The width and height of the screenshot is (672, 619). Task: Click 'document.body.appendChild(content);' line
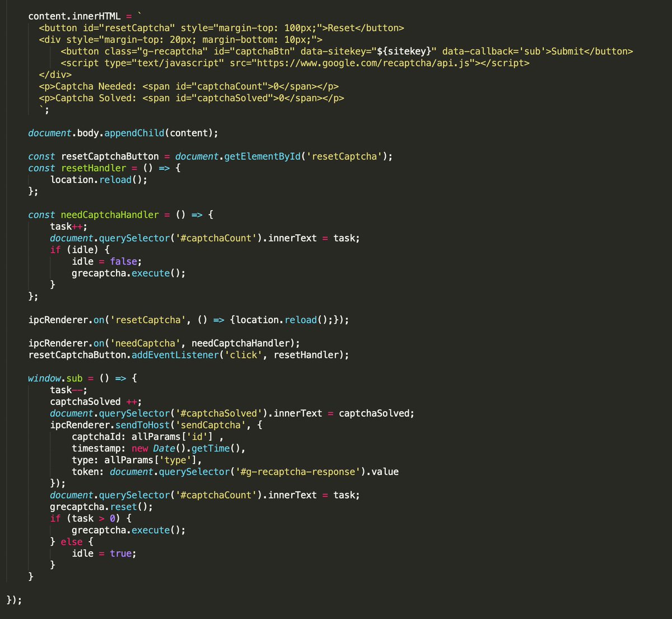click(123, 133)
